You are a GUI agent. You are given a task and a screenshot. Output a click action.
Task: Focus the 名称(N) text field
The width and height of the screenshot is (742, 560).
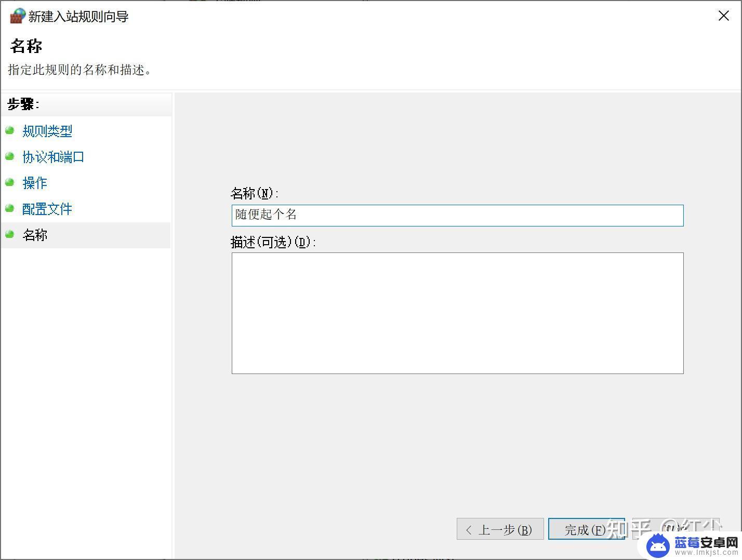(x=457, y=215)
